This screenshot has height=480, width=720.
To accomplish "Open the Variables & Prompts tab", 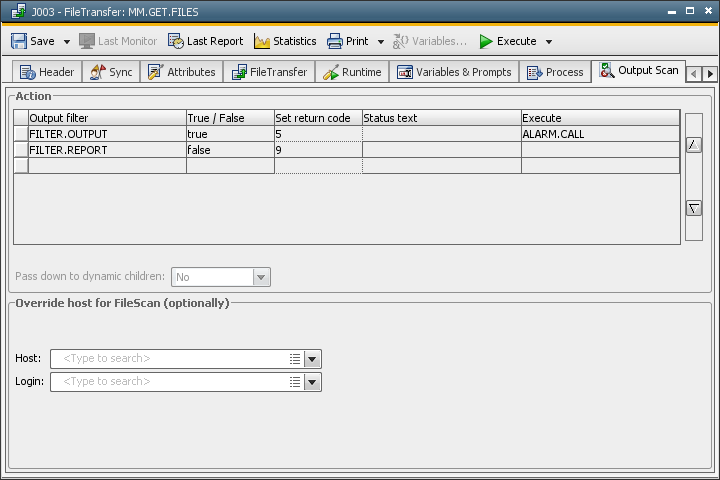I will point(454,72).
